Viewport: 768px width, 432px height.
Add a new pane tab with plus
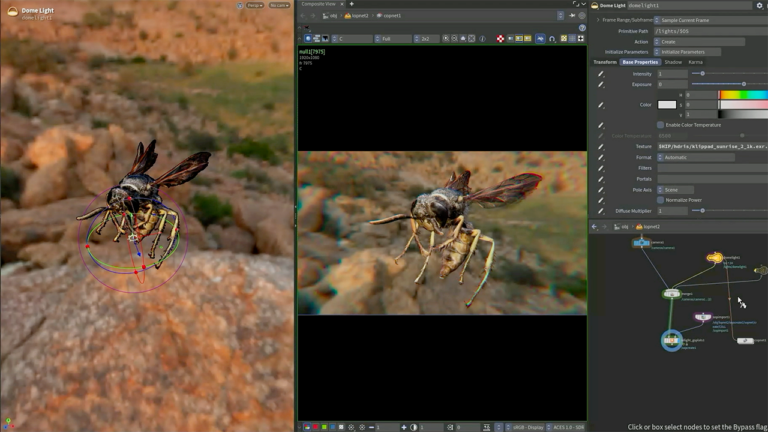point(351,4)
